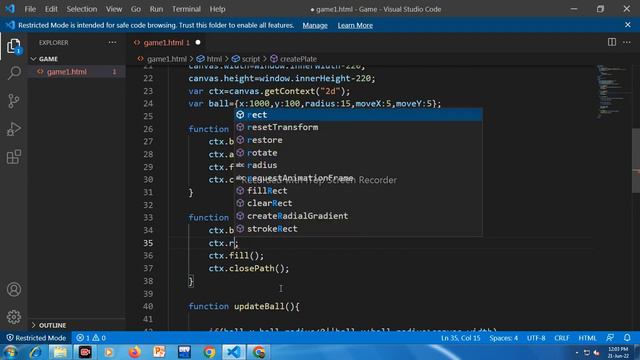
Task: Choose strokeRect suggestion
Action: click(x=358, y=229)
